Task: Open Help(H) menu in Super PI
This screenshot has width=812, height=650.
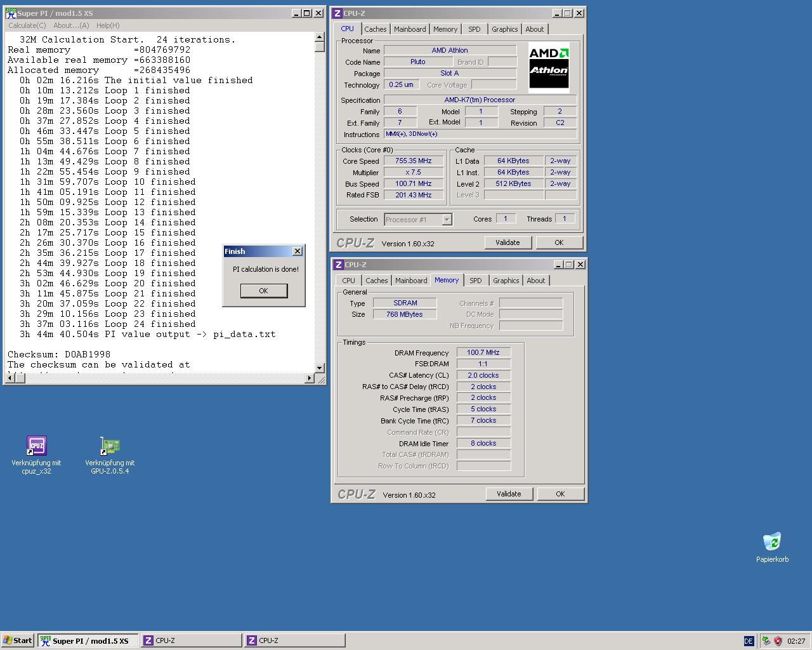Action: [x=108, y=25]
